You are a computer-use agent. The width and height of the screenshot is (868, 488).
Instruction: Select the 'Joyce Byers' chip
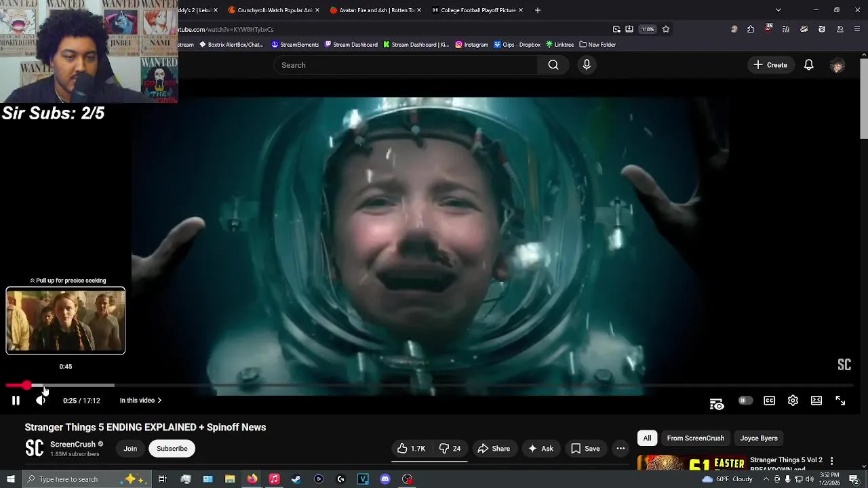pos(759,439)
